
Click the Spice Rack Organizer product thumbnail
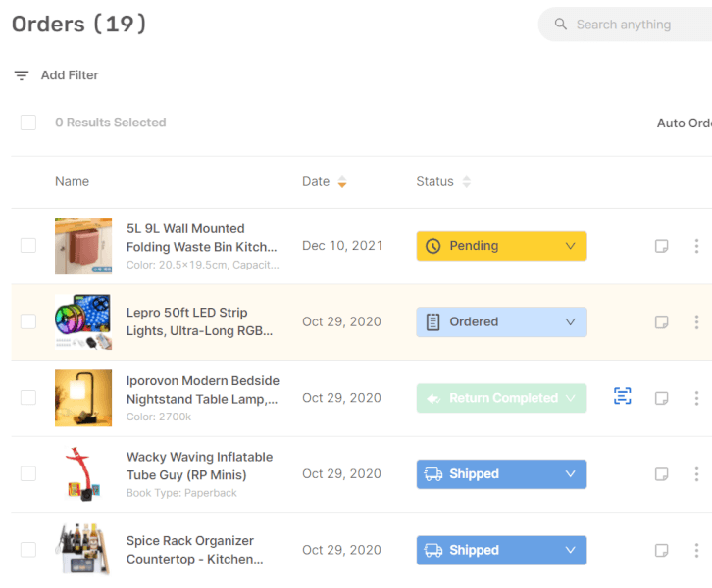[83, 549]
